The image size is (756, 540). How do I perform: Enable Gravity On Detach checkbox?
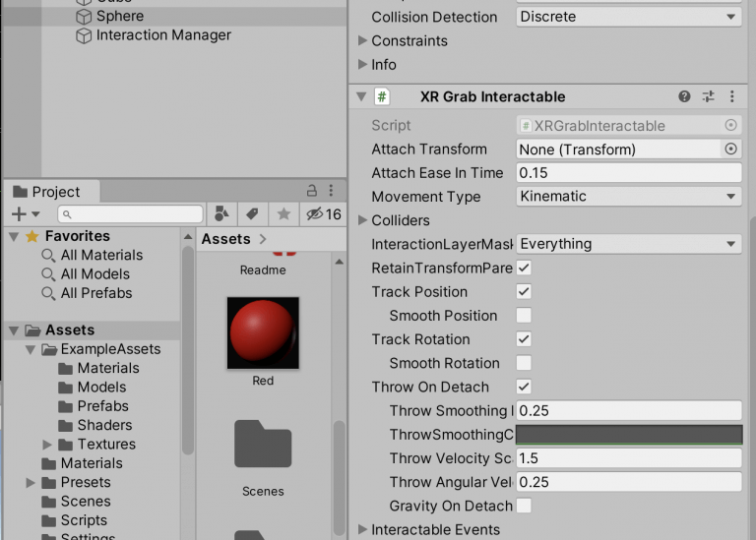[524, 506]
